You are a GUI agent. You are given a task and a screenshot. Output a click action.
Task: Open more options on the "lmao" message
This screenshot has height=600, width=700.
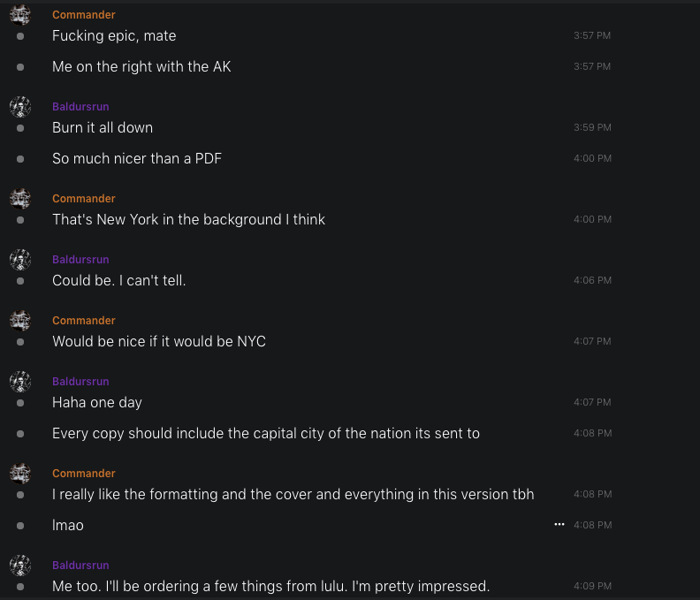(559, 524)
